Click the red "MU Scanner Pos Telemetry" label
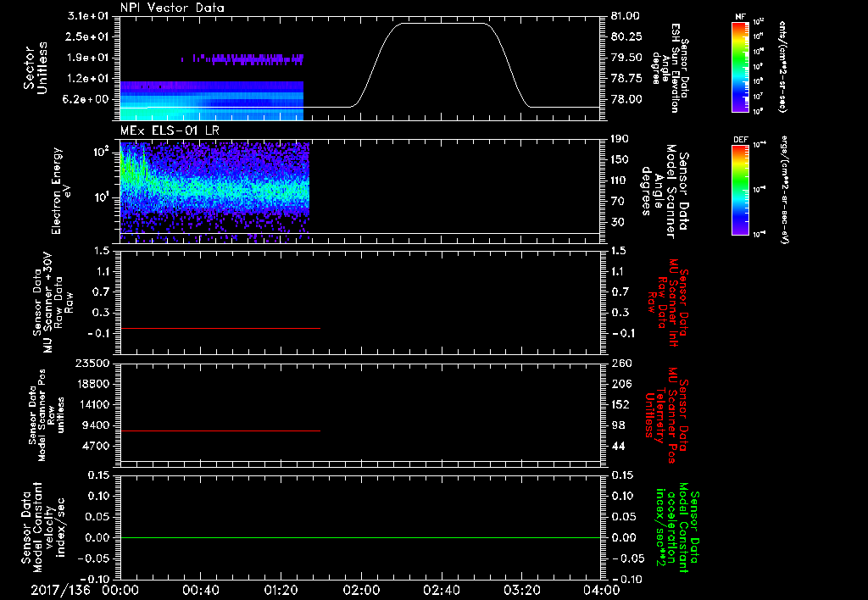 (667, 415)
